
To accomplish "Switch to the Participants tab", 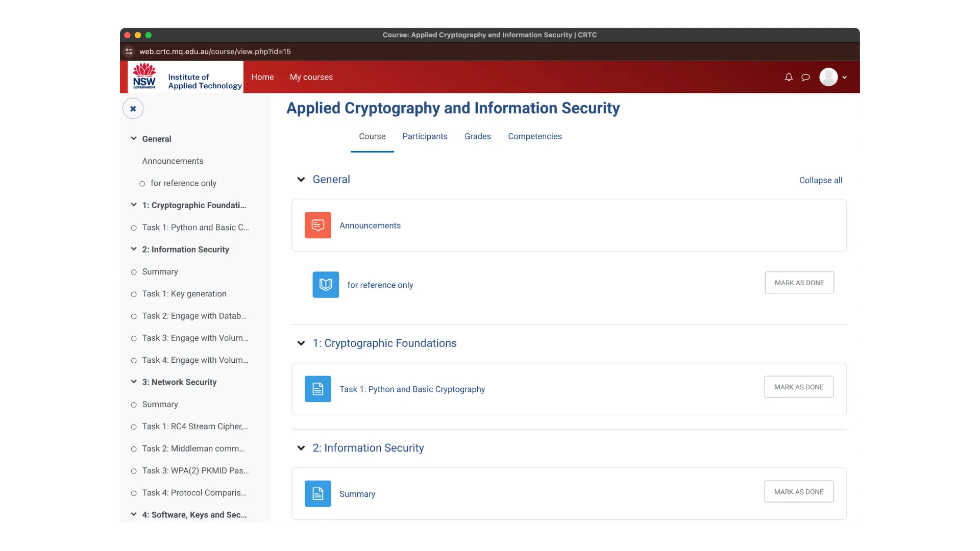I will tap(425, 136).
